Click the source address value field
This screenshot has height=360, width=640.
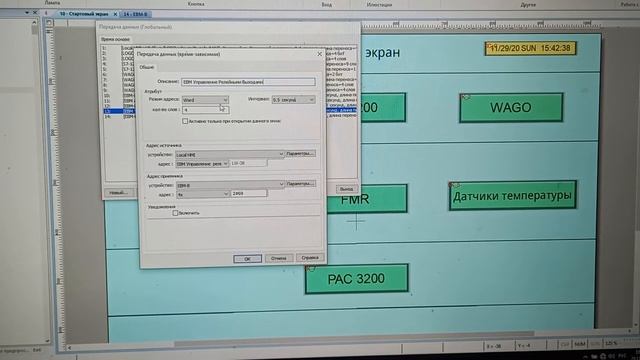click(248, 163)
